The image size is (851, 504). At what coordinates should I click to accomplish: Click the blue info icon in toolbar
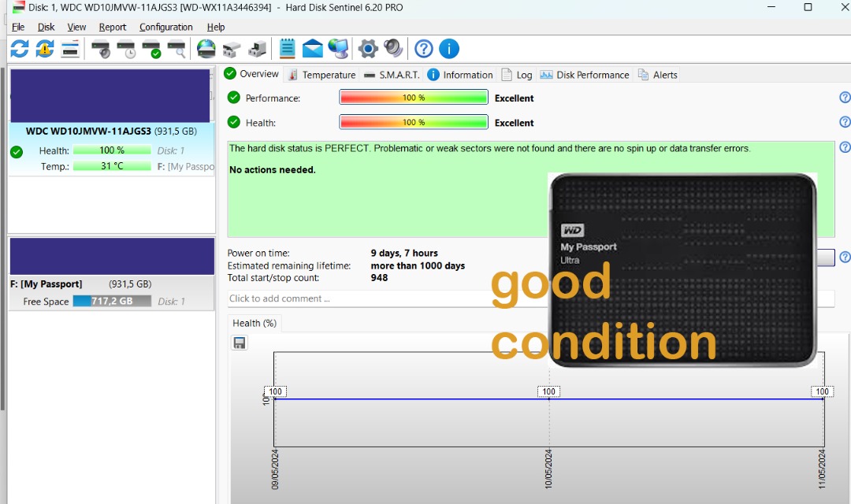[449, 49]
